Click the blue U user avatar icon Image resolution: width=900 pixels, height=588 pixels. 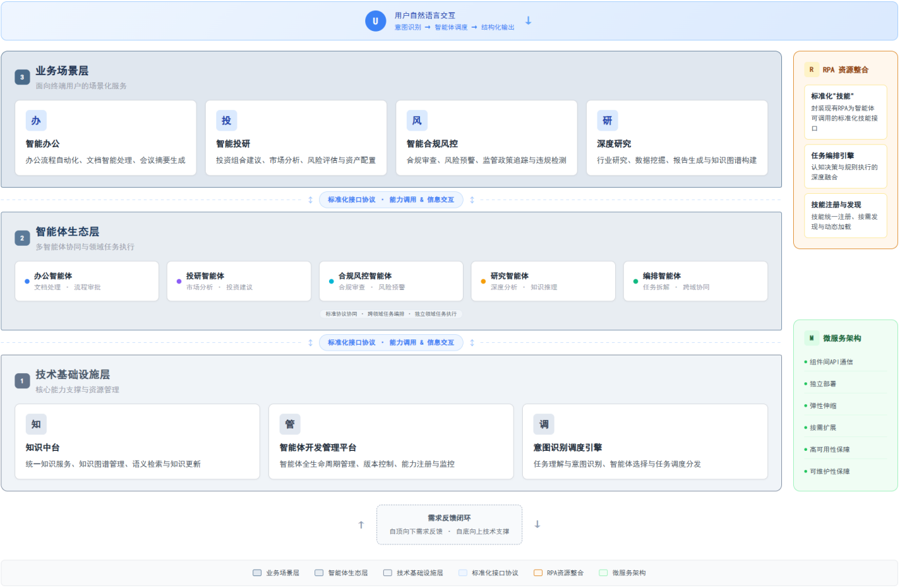coord(375,21)
